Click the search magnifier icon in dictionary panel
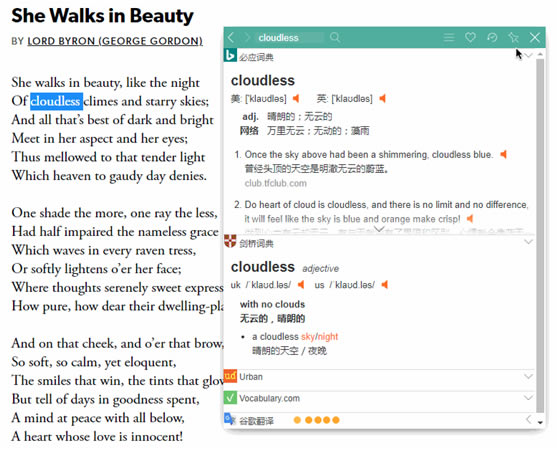 coord(335,37)
